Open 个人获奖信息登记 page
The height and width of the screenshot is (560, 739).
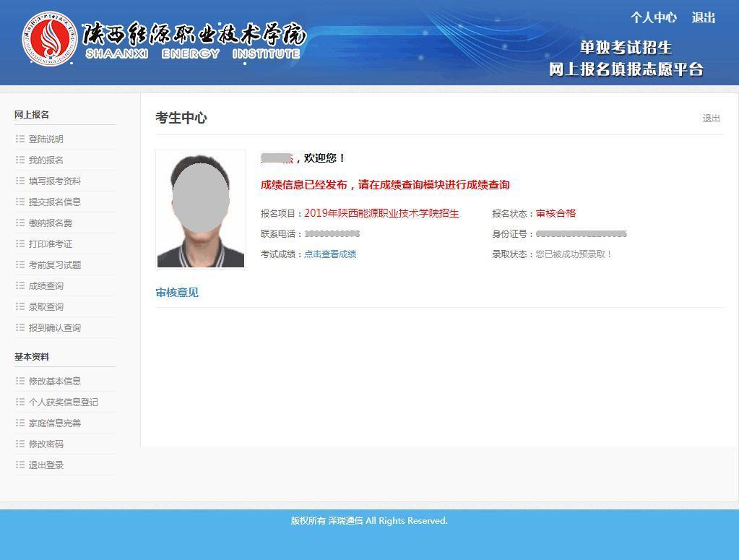(64, 402)
